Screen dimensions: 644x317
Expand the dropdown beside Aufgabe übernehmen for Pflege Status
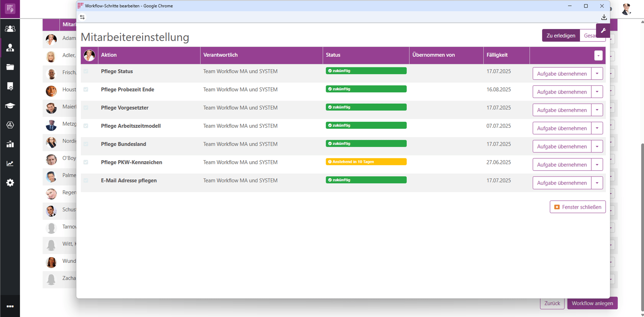coord(597,73)
